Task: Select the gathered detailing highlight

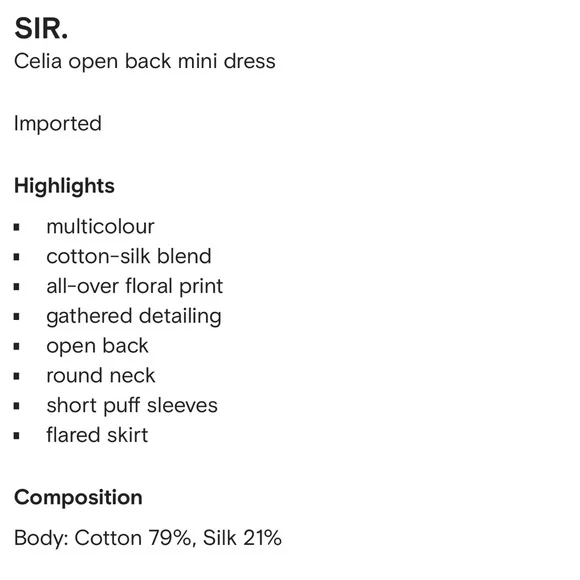Action: click(134, 317)
